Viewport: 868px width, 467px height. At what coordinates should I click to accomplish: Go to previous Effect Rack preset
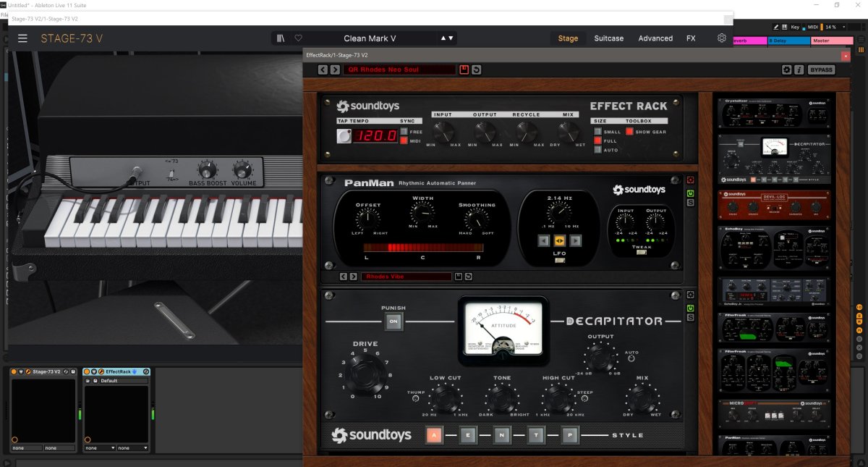323,70
